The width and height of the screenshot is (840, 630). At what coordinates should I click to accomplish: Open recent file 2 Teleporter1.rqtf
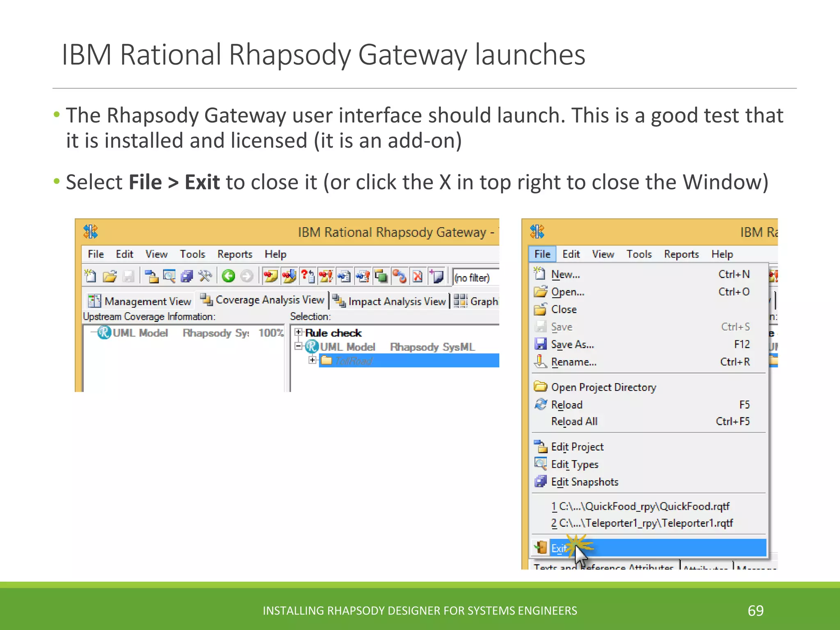coord(649,523)
